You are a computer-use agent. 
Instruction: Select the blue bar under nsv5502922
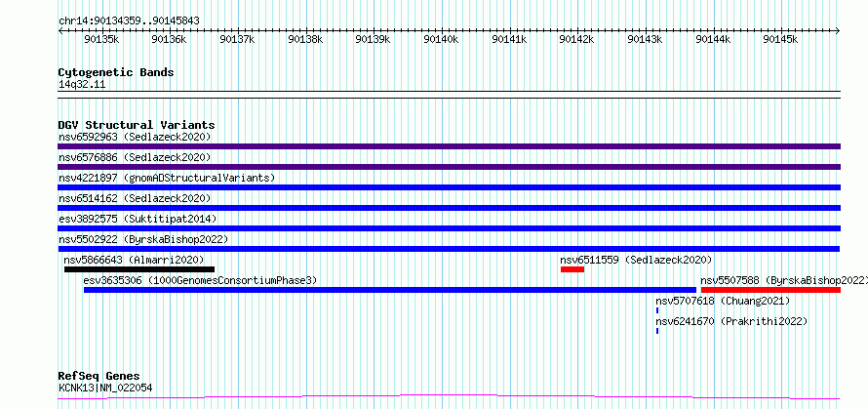click(449, 249)
